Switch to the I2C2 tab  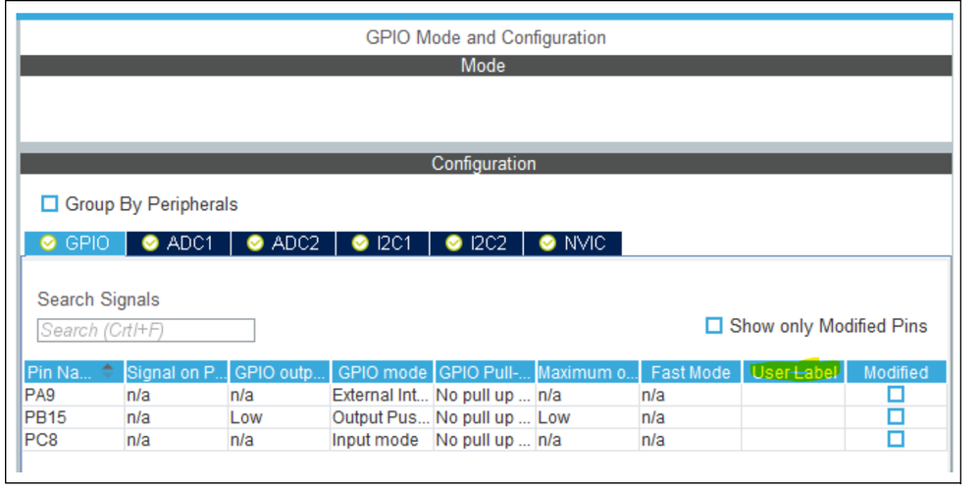[x=488, y=244]
